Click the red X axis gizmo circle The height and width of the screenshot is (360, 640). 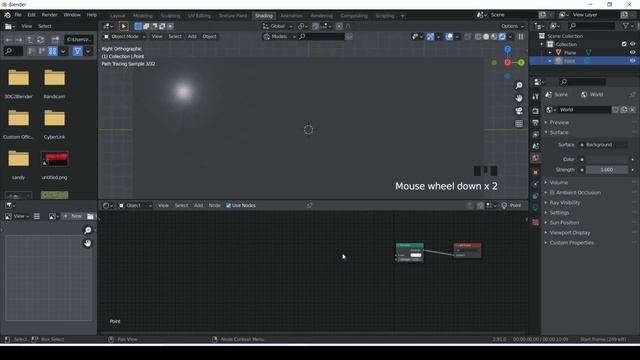point(507,62)
